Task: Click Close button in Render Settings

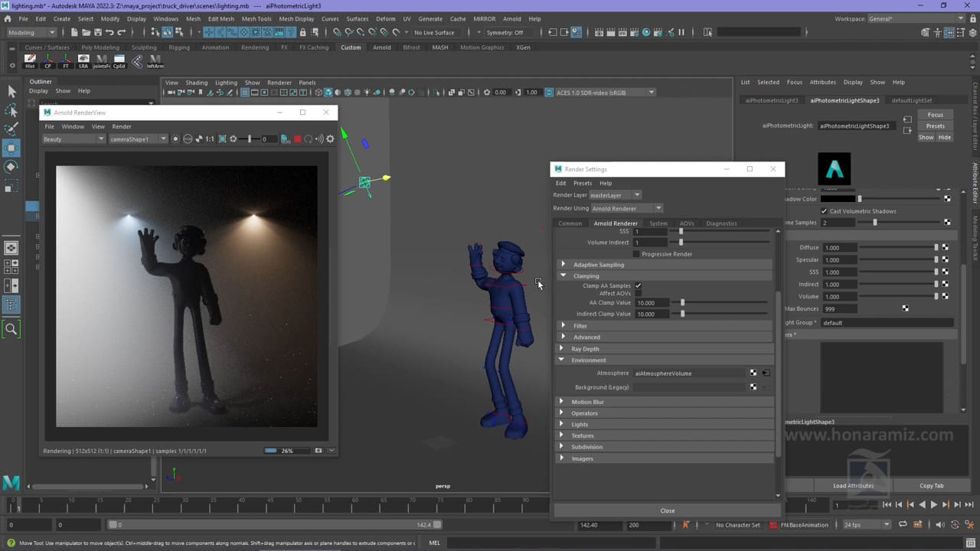Action: coord(667,510)
